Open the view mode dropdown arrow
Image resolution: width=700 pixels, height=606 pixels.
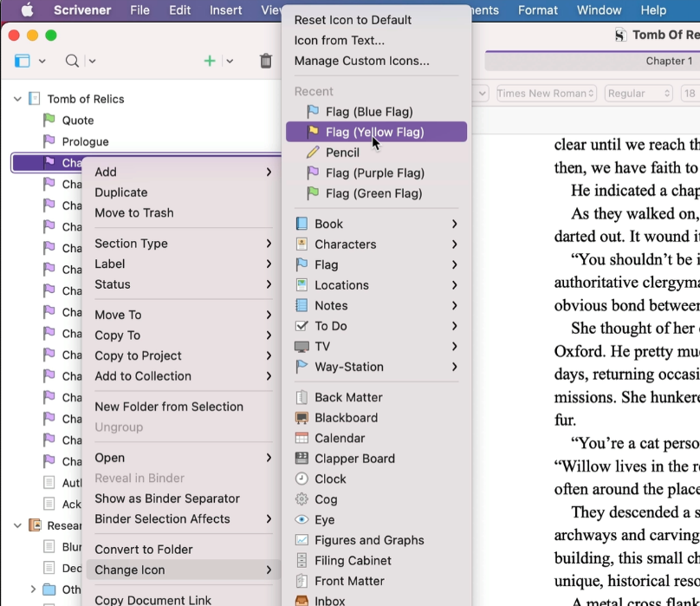42,61
